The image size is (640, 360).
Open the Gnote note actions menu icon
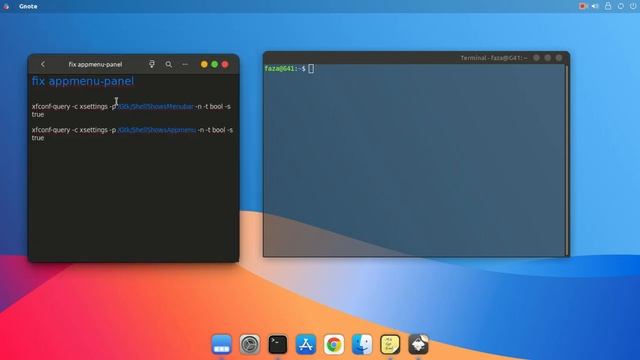[185, 64]
